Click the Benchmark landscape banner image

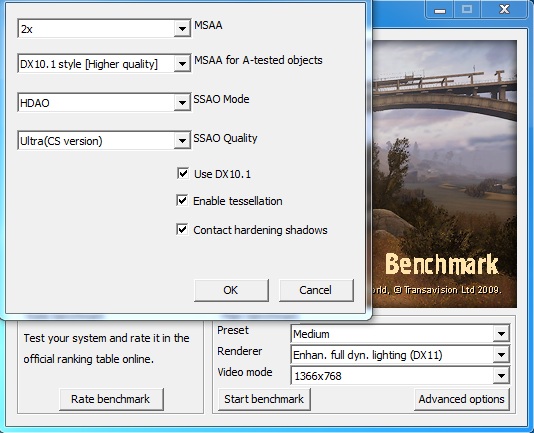[x=445, y=174]
